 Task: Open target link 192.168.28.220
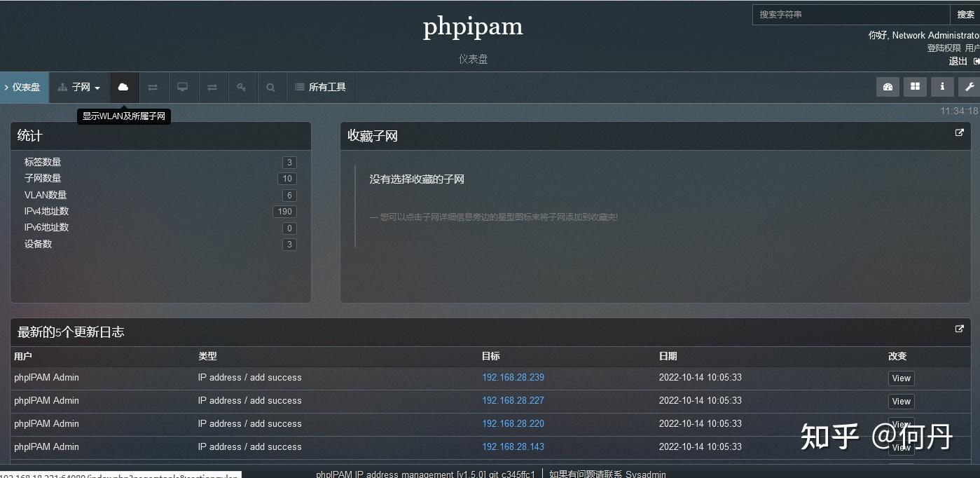[513, 423]
